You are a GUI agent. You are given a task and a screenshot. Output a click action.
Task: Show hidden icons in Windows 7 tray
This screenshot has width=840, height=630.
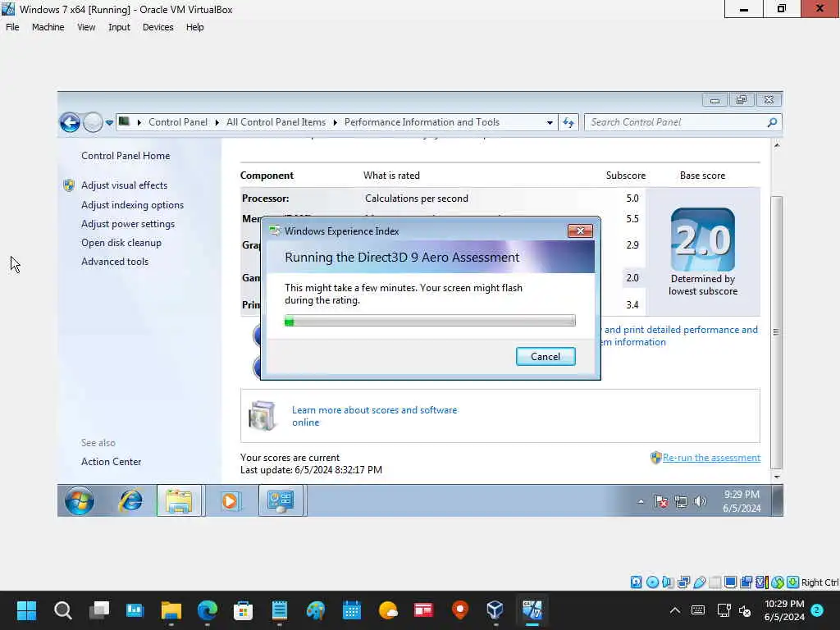641,502
